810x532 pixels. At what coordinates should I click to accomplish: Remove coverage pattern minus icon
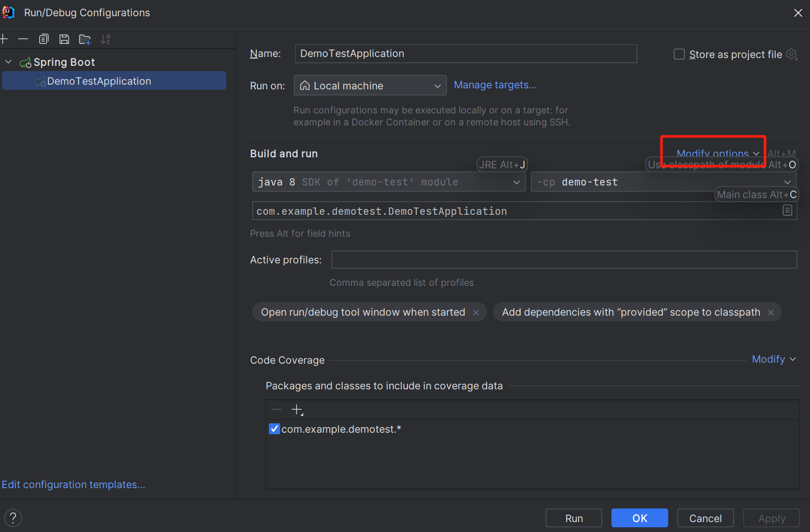coord(277,410)
